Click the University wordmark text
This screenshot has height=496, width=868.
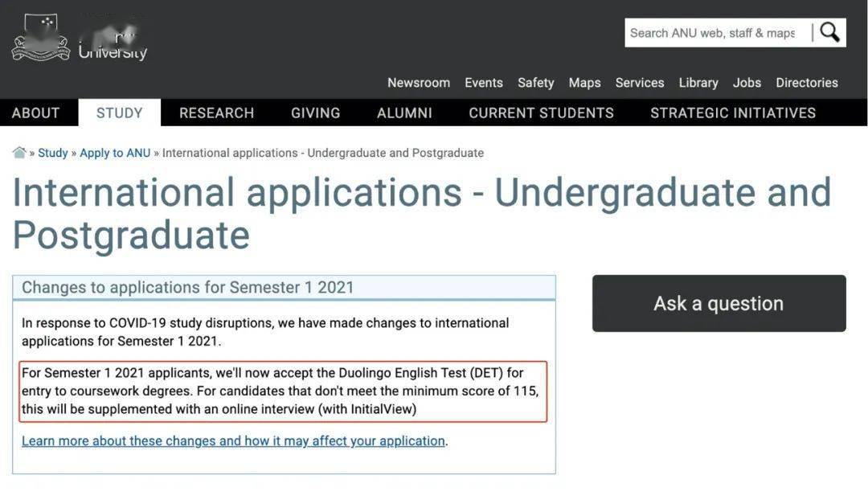[113, 52]
